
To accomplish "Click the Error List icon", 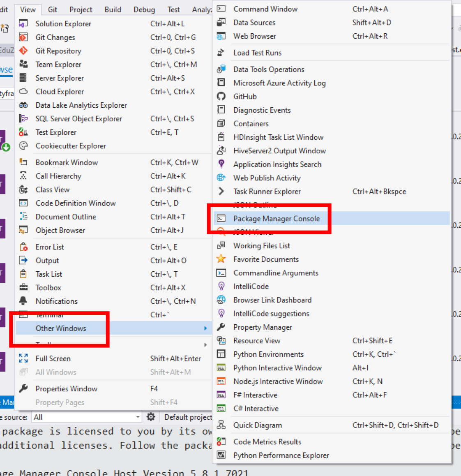I will click(x=23, y=247).
